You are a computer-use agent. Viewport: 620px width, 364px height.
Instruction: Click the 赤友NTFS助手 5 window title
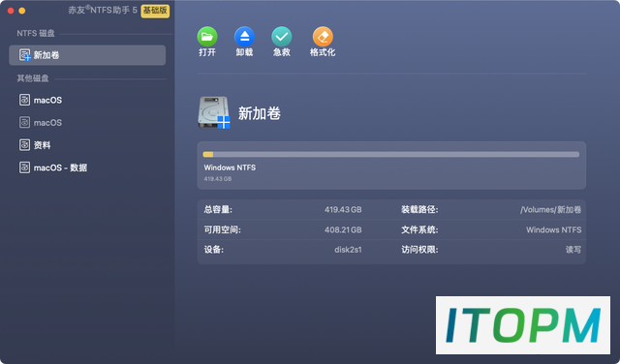(x=103, y=11)
